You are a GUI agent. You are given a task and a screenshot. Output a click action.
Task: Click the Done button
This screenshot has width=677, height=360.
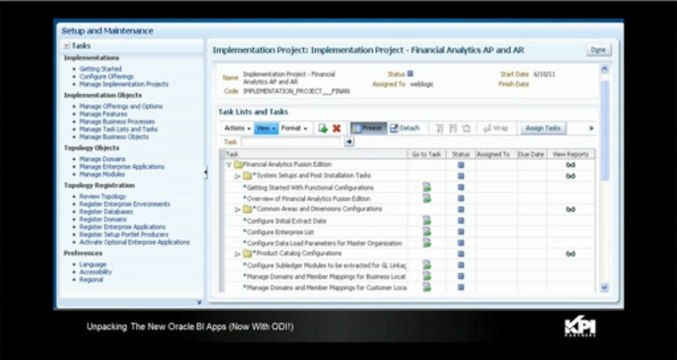pos(598,50)
